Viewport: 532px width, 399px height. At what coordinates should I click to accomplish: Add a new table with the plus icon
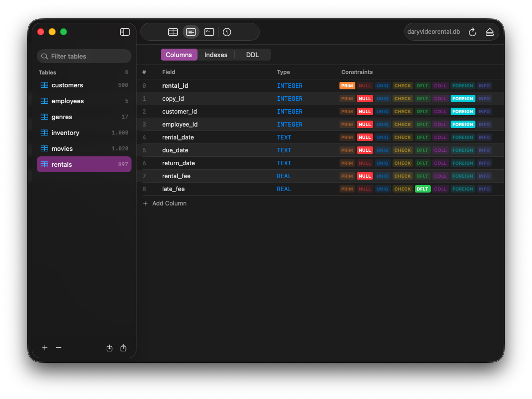45,348
